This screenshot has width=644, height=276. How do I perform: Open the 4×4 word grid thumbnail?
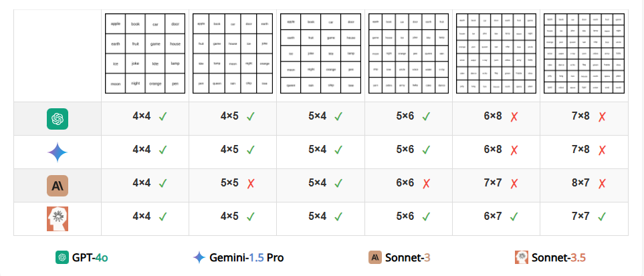tap(145, 54)
